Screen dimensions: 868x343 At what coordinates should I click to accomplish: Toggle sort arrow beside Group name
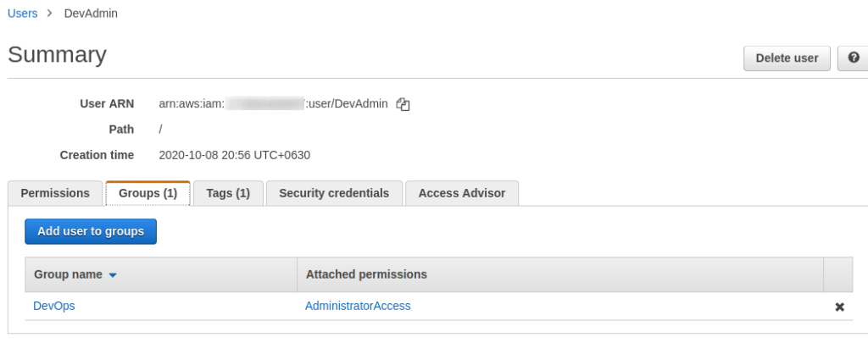tap(113, 275)
